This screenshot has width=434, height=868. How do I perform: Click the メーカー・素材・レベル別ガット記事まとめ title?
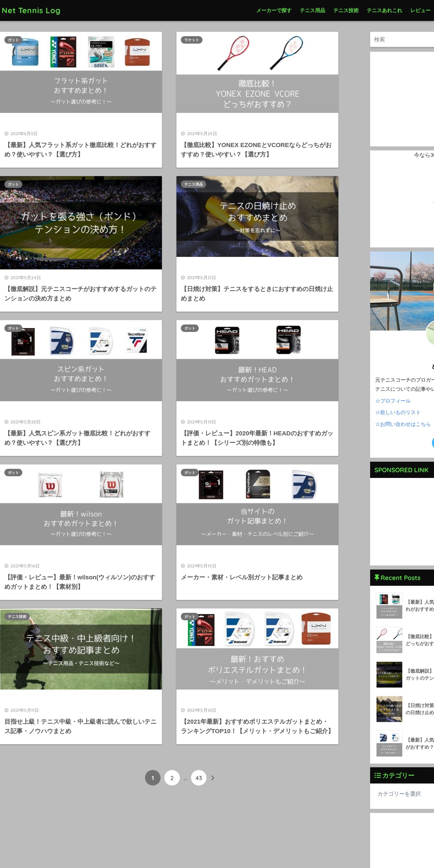[x=242, y=577]
